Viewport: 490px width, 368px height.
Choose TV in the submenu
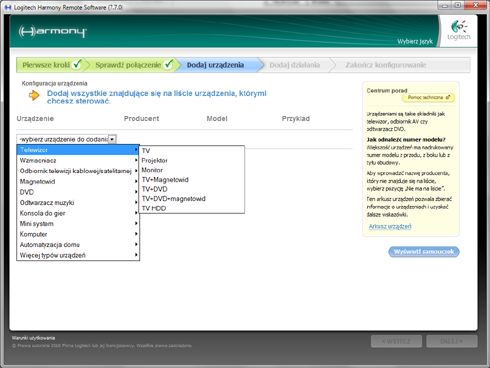pyautogui.click(x=192, y=151)
